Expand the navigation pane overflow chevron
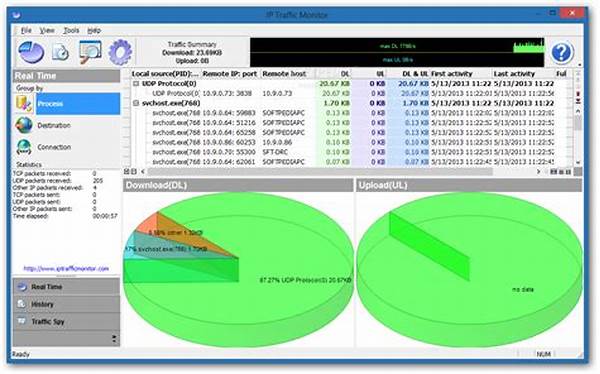 coord(114,338)
